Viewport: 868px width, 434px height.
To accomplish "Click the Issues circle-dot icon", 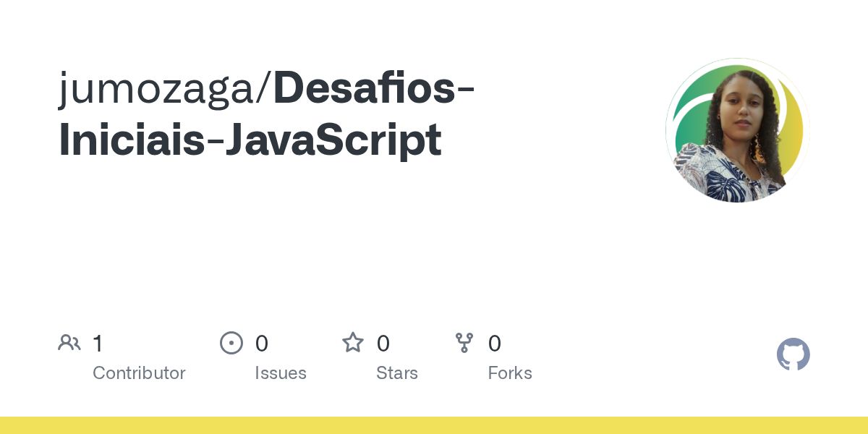I will 231,342.
